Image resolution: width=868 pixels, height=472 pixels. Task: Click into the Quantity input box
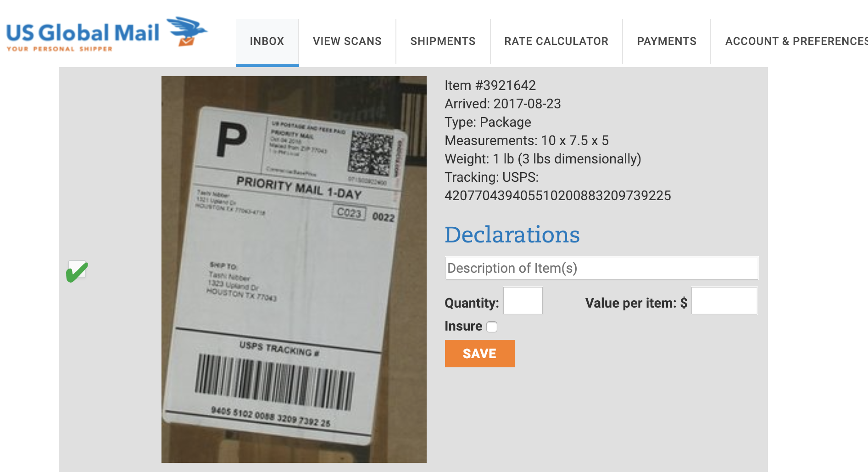523,301
